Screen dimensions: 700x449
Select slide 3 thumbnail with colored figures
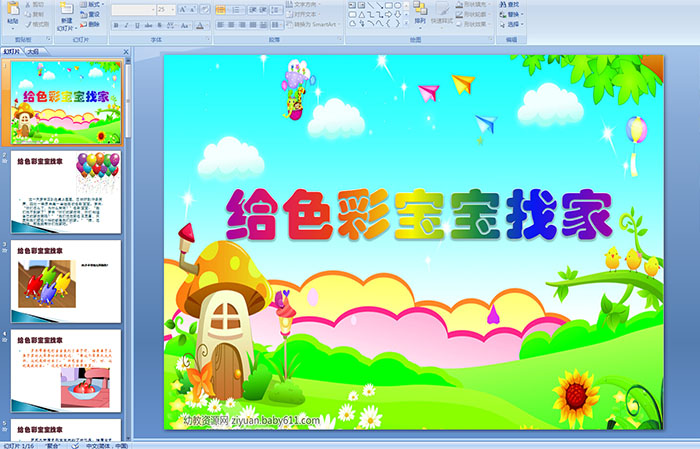click(x=66, y=282)
